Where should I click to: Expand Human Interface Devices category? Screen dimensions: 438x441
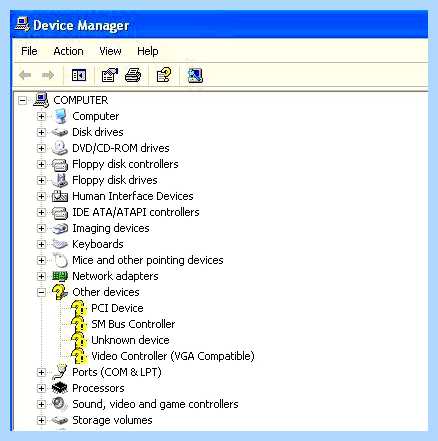[x=41, y=196]
